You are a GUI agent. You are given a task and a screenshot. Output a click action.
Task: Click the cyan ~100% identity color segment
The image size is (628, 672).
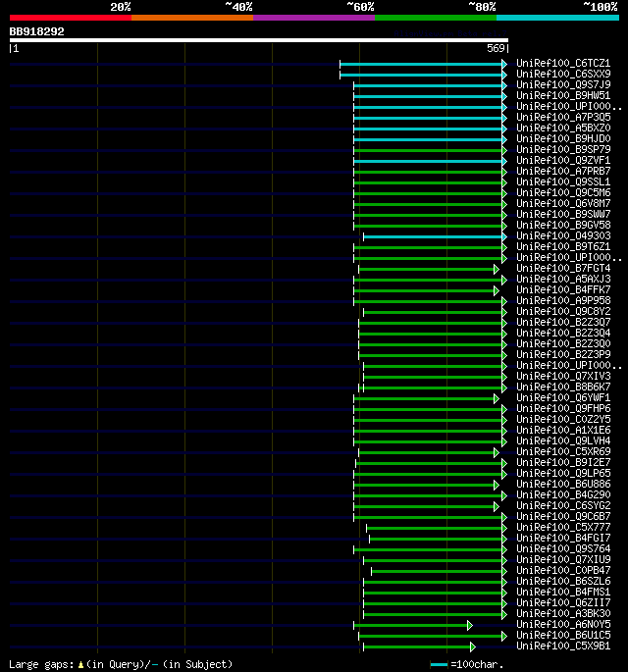point(557,18)
